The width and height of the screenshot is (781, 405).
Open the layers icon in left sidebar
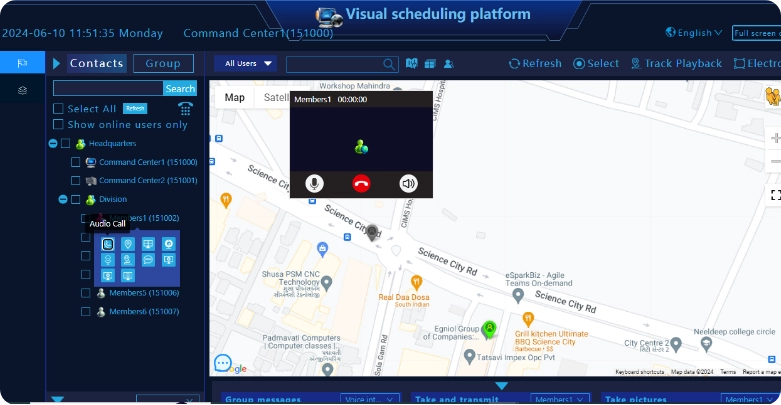click(x=22, y=90)
